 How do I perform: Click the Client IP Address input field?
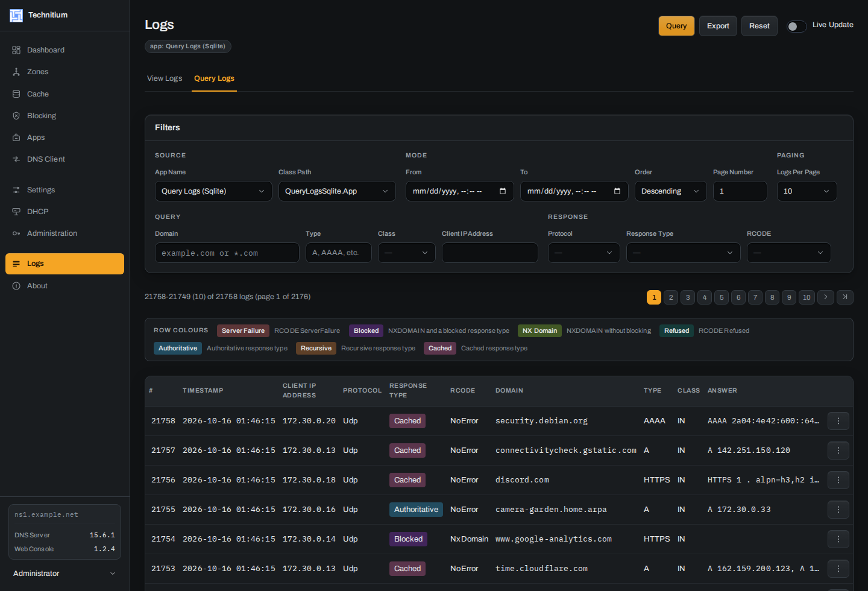tap(489, 253)
